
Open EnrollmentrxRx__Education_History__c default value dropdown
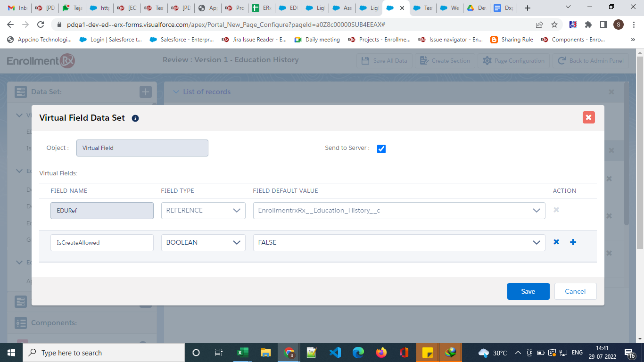coord(399,211)
